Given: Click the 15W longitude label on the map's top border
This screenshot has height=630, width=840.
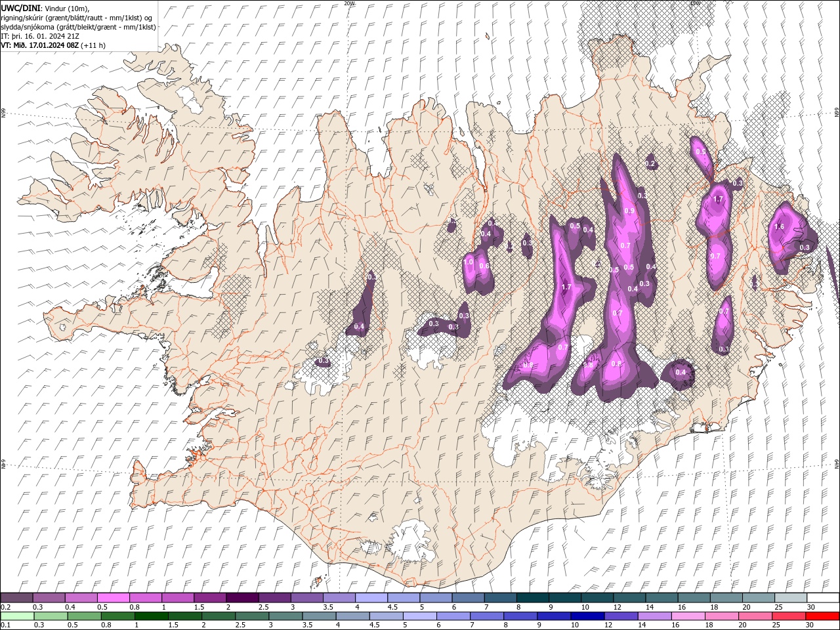Looking at the screenshot, I should coord(695,3).
